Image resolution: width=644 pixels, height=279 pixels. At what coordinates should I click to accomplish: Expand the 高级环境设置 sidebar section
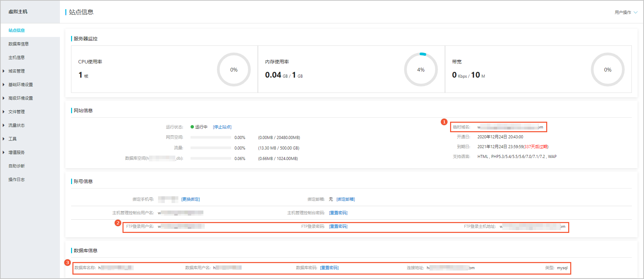(x=21, y=98)
